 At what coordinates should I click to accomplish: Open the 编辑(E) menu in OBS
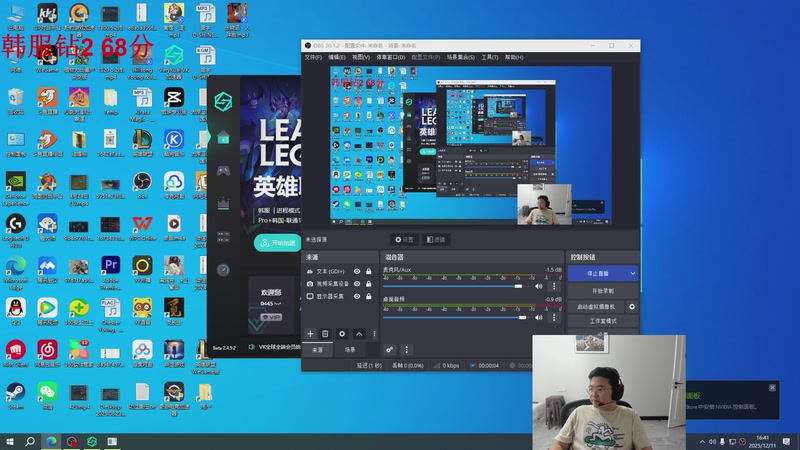[337, 57]
